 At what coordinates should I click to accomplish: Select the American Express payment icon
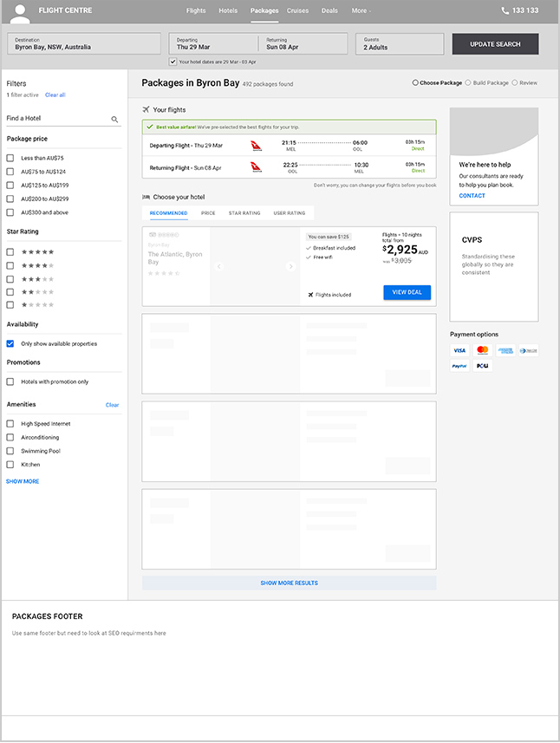[x=505, y=350]
